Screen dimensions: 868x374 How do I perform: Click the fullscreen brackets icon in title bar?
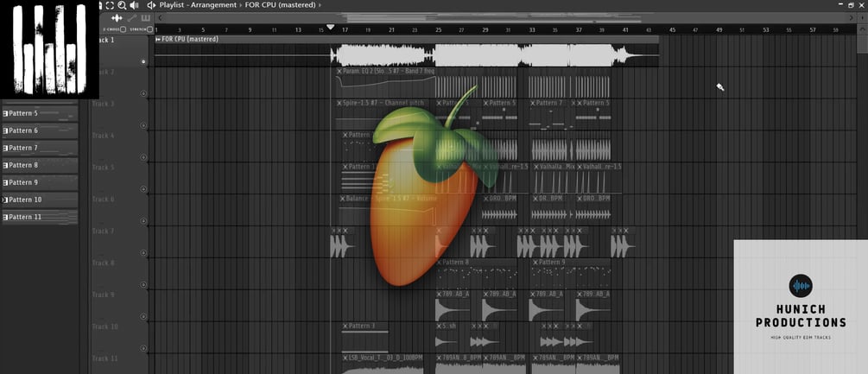pyautogui.click(x=110, y=5)
